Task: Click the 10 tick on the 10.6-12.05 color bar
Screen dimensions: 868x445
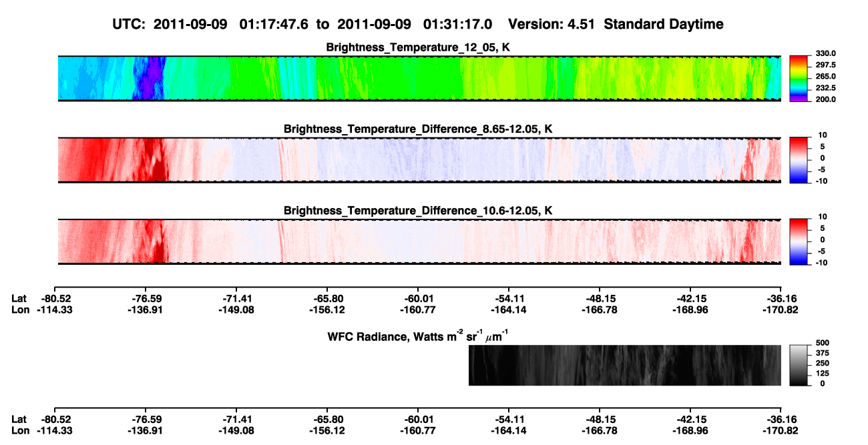Action: coord(821,216)
